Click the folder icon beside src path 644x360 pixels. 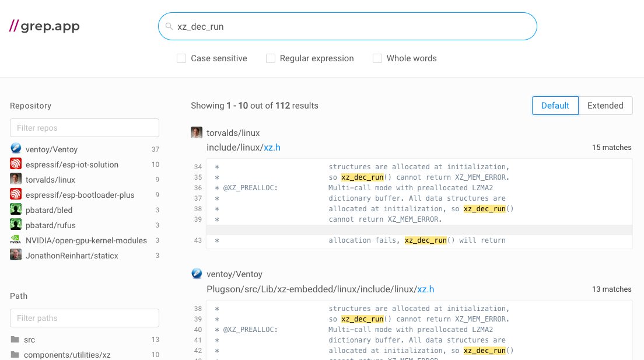click(x=15, y=340)
